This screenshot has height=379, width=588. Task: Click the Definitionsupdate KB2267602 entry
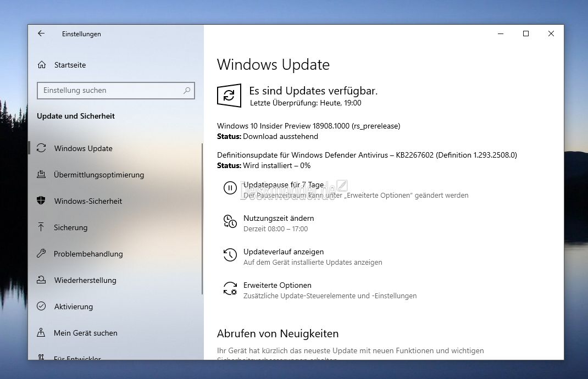pos(367,155)
